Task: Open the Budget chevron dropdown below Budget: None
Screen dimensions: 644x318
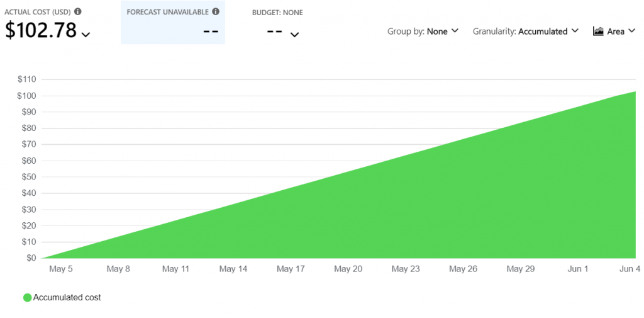Action: click(294, 35)
